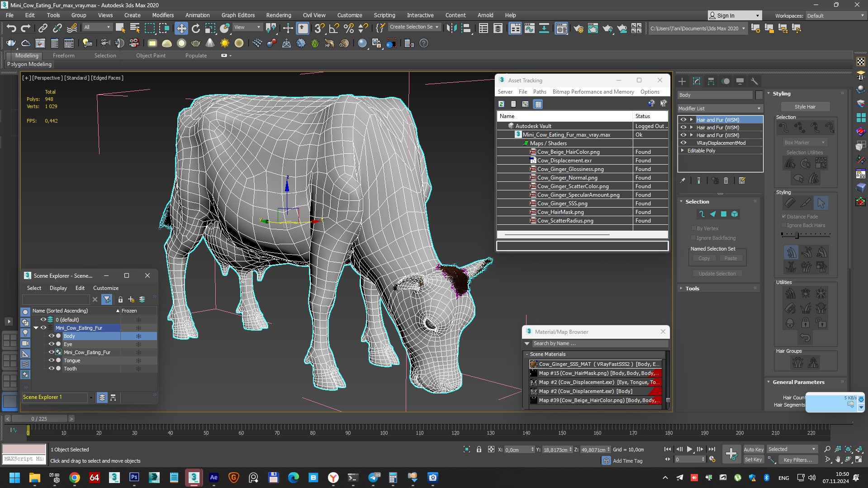The height and width of the screenshot is (488, 868).
Task: Switch to the Freeform ribbon tab
Action: click(x=63, y=56)
